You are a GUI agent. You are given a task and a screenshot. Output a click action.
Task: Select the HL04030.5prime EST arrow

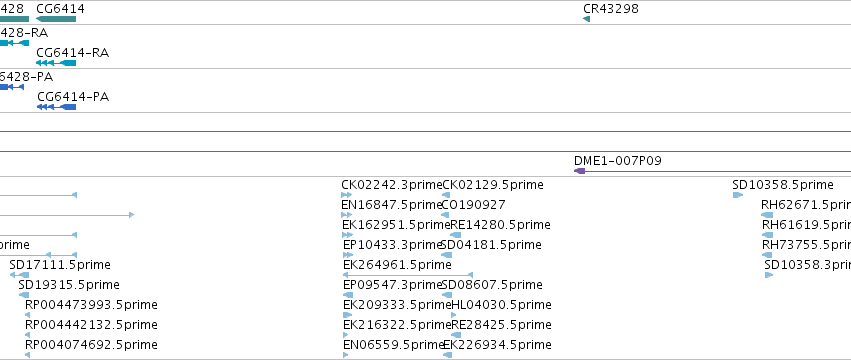coord(454,315)
